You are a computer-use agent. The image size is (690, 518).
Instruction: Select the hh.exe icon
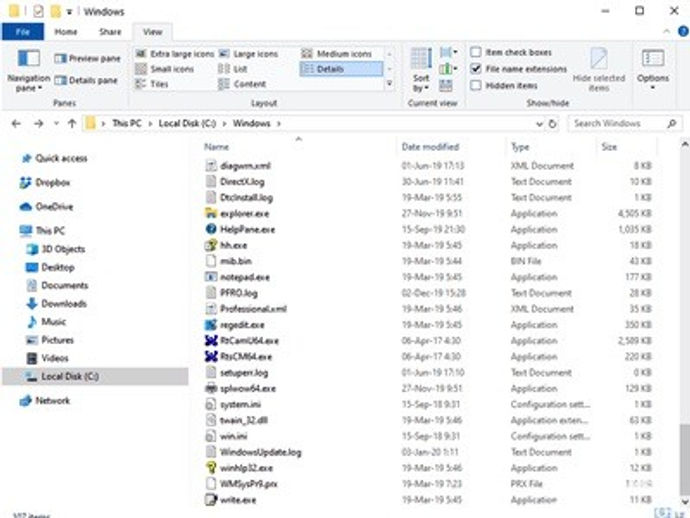211,245
